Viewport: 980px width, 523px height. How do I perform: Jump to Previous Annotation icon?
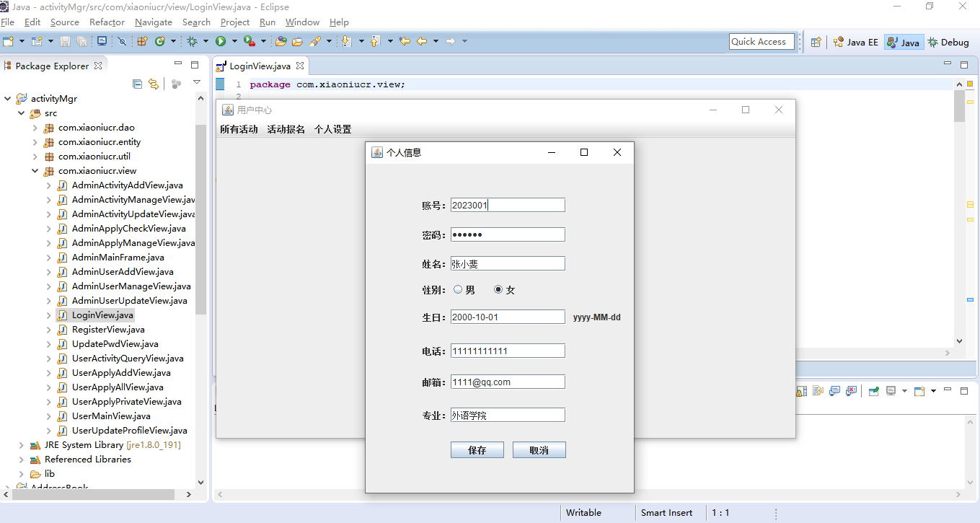pos(375,41)
